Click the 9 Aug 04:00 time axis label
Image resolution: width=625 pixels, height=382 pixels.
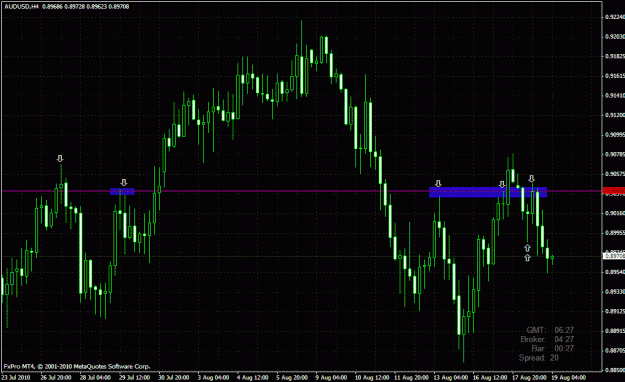coord(331,377)
